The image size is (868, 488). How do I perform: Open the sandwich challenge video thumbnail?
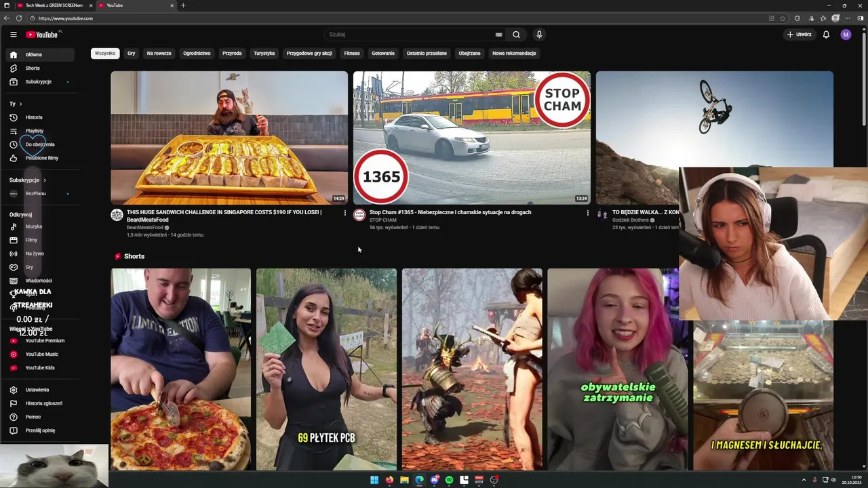[229, 138]
